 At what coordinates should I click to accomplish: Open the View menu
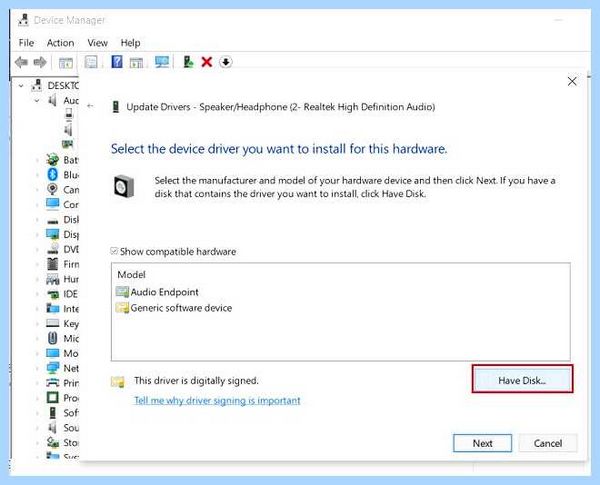click(x=97, y=42)
